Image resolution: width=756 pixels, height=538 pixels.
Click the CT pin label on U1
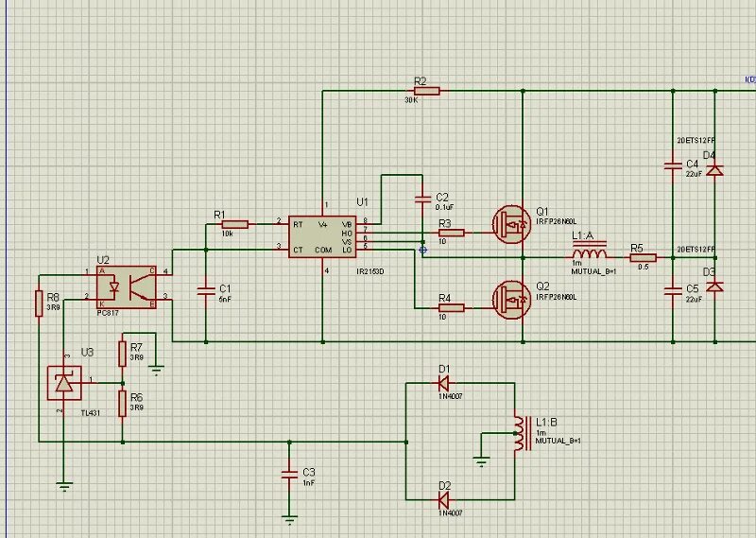[298, 250]
